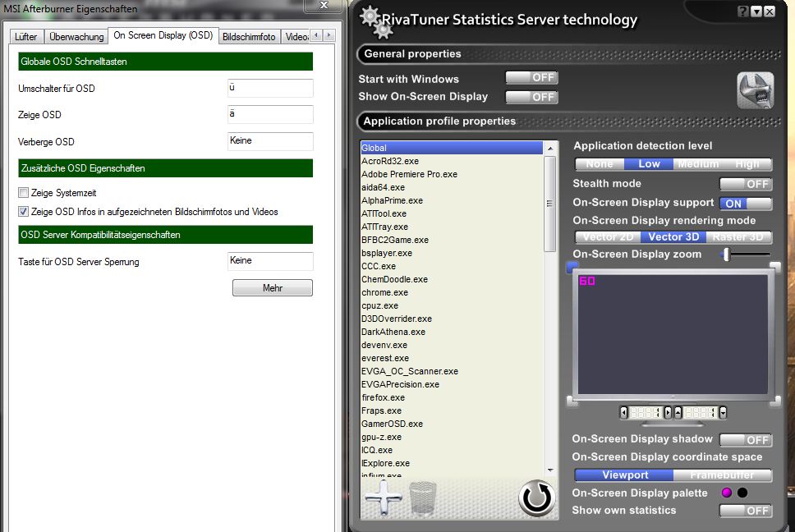The image size is (795, 532).
Task: Toggle On-Screen Display support switch
Action: click(746, 203)
